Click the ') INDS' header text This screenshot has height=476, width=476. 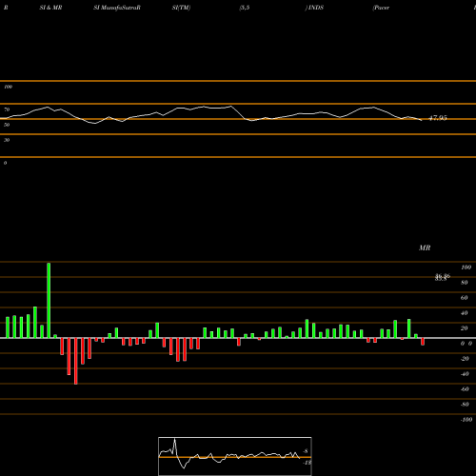(x=314, y=8)
